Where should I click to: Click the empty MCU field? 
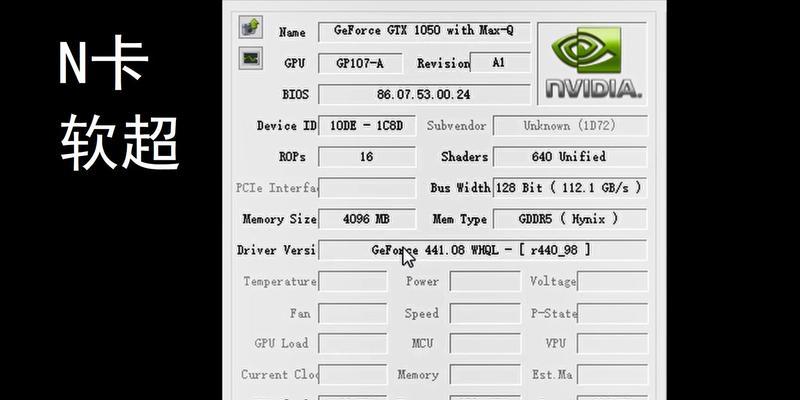pos(485,343)
